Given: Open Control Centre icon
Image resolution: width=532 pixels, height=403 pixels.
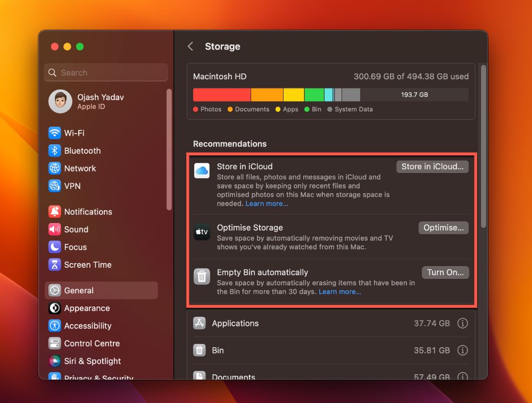Looking at the screenshot, I should tap(54, 343).
